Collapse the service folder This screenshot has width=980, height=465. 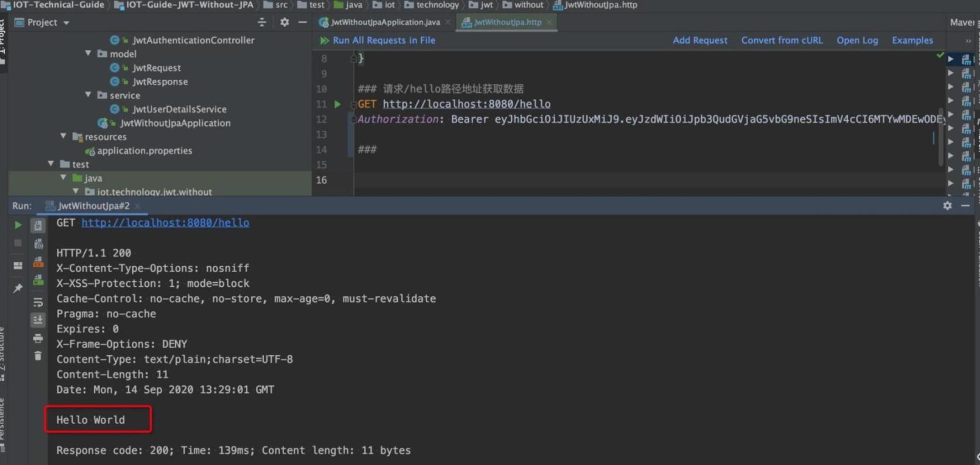[x=88, y=95]
